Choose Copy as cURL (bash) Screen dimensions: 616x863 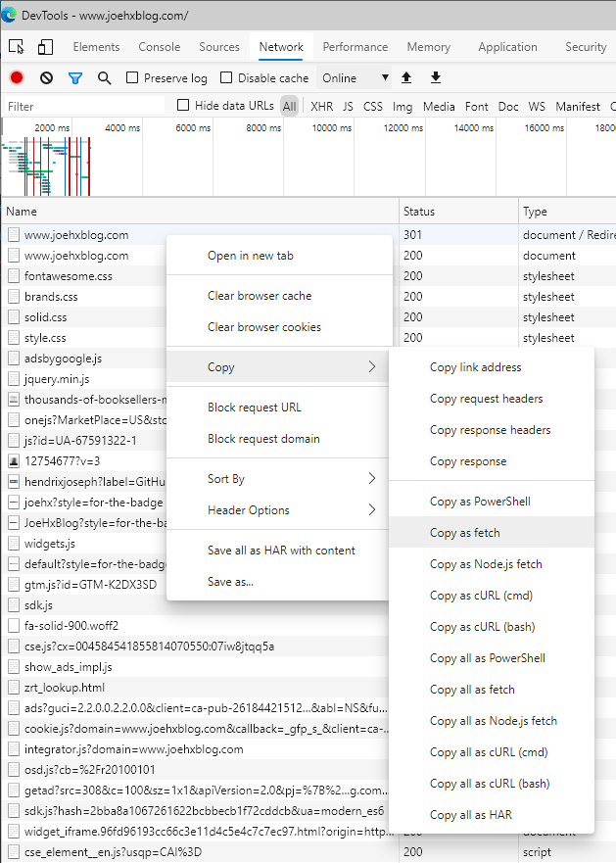pyautogui.click(x=492, y=627)
